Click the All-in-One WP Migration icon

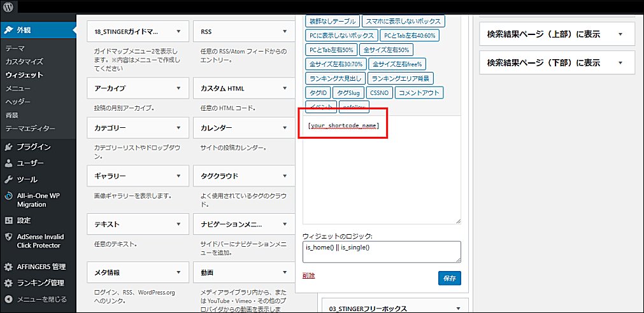[x=9, y=196]
